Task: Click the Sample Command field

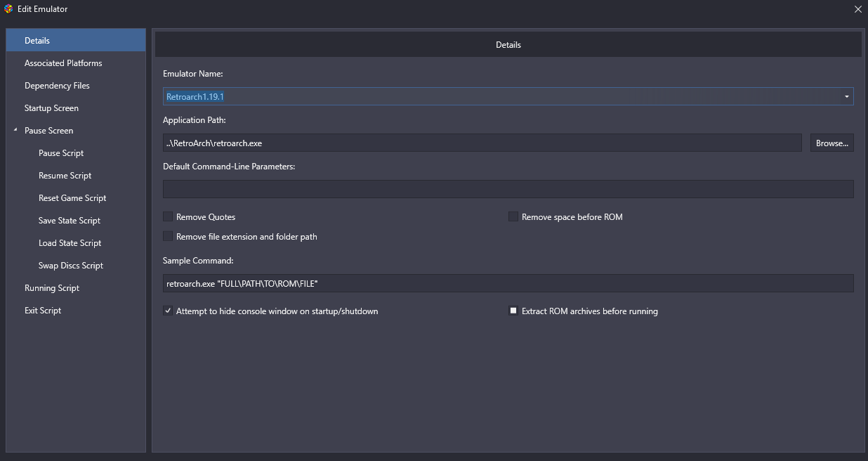Action: (x=508, y=283)
